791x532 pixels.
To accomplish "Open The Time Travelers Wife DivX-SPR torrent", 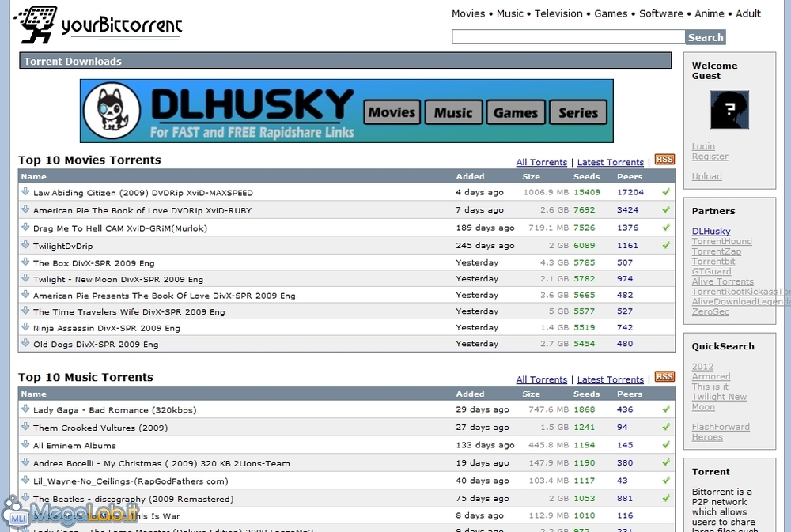I will pyautogui.click(x=129, y=311).
